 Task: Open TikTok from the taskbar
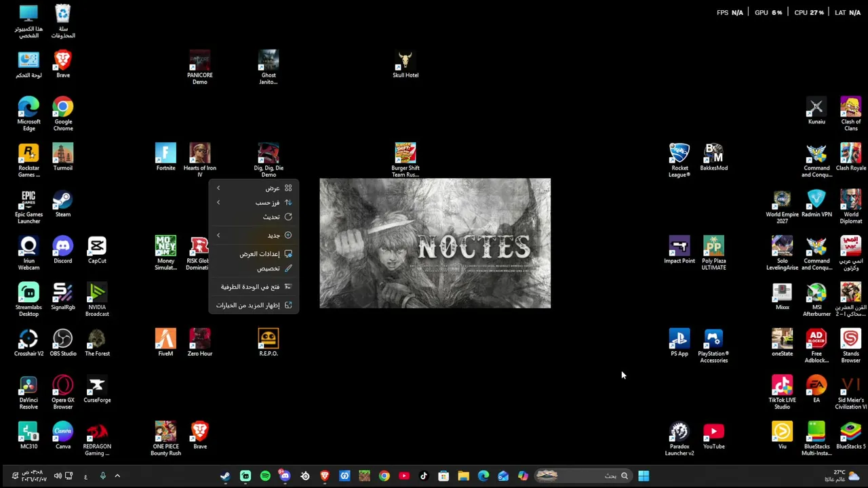pos(424,476)
